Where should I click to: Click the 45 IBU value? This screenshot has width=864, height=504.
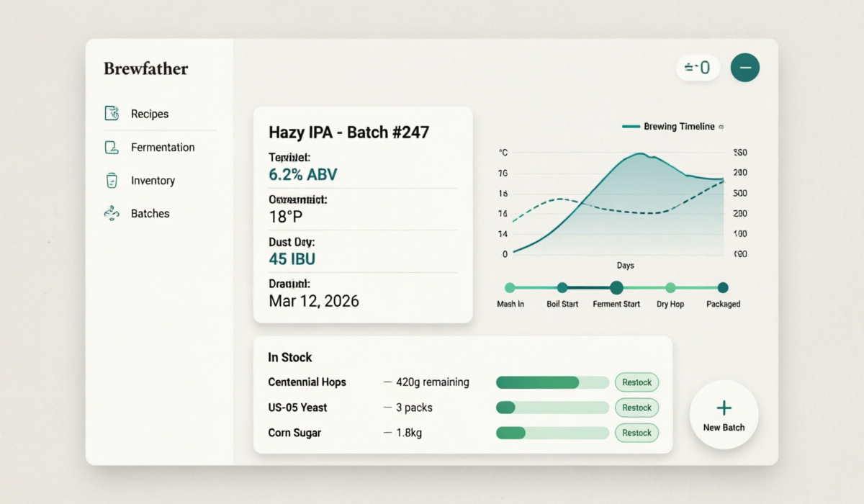pos(292,259)
